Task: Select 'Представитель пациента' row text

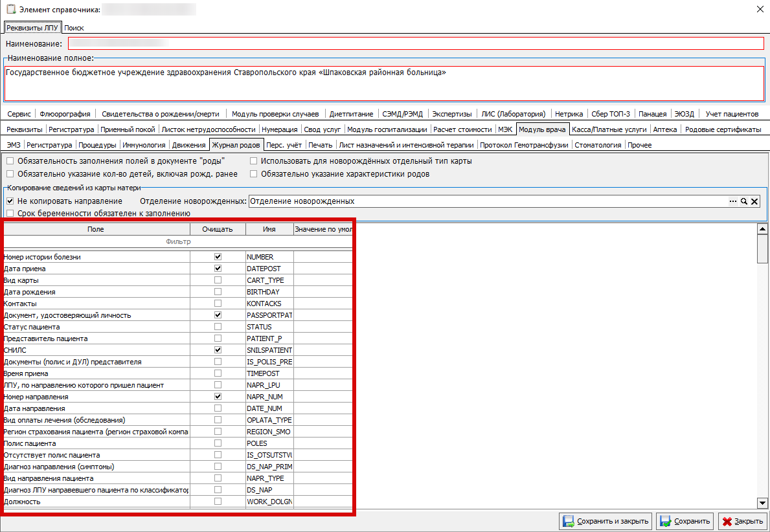Action: [46, 338]
